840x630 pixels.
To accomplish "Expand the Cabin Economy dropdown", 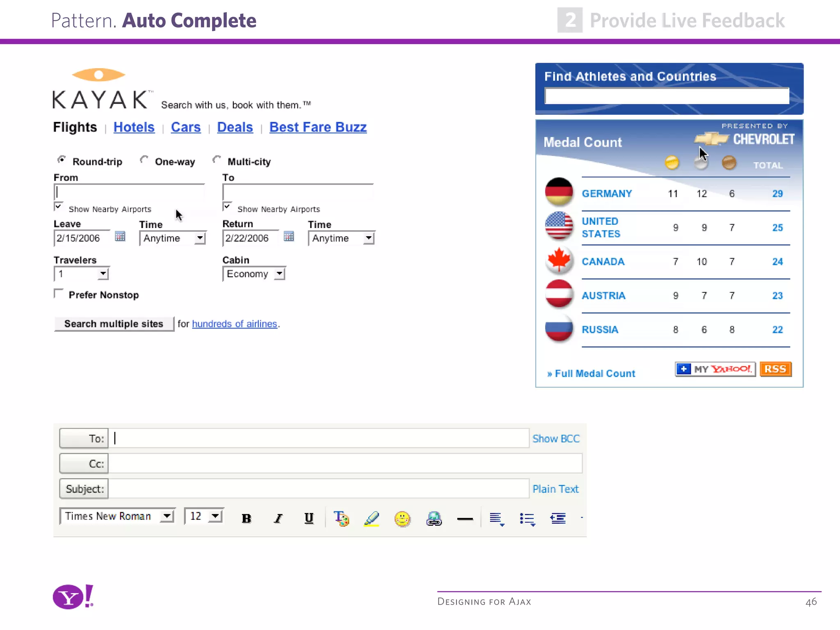I will coord(279,274).
